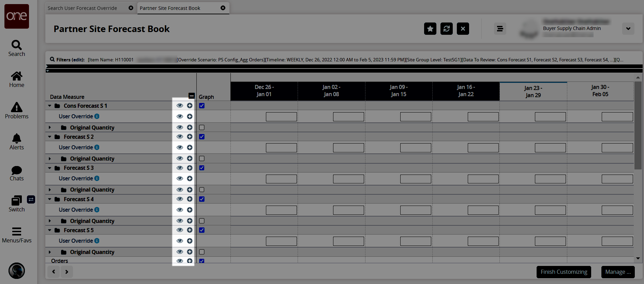Collapse the Cons Forecast S 1 group
The width and height of the screenshot is (644, 284).
(50, 106)
